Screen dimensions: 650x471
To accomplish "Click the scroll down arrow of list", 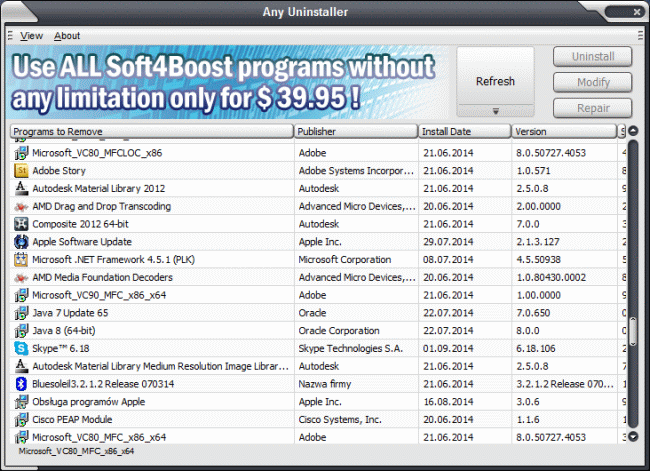I will [633, 436].
